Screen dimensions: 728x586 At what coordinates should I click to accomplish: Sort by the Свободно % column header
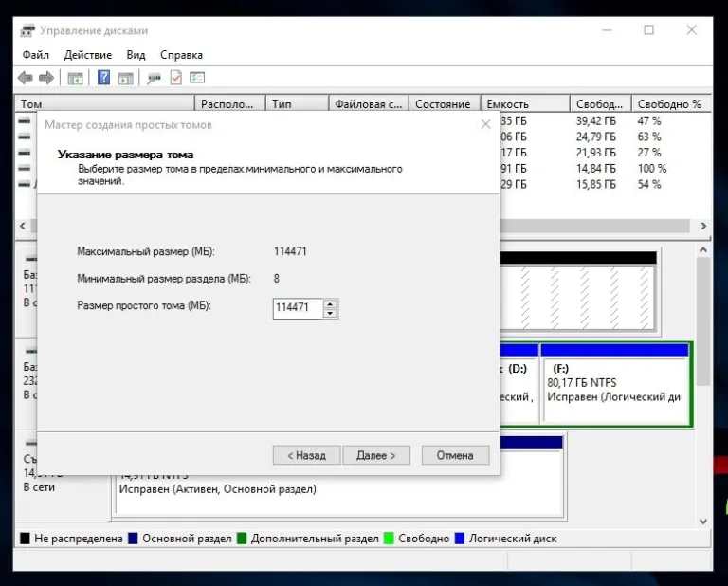point(671,104)
